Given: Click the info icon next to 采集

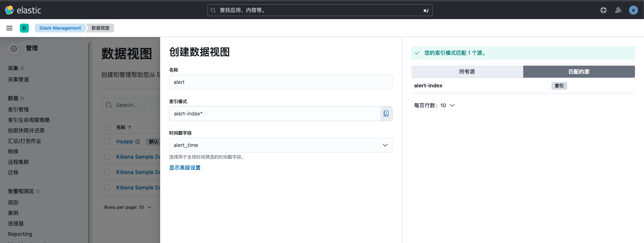Looking at the screenshot, I should (x=22, y=68).
